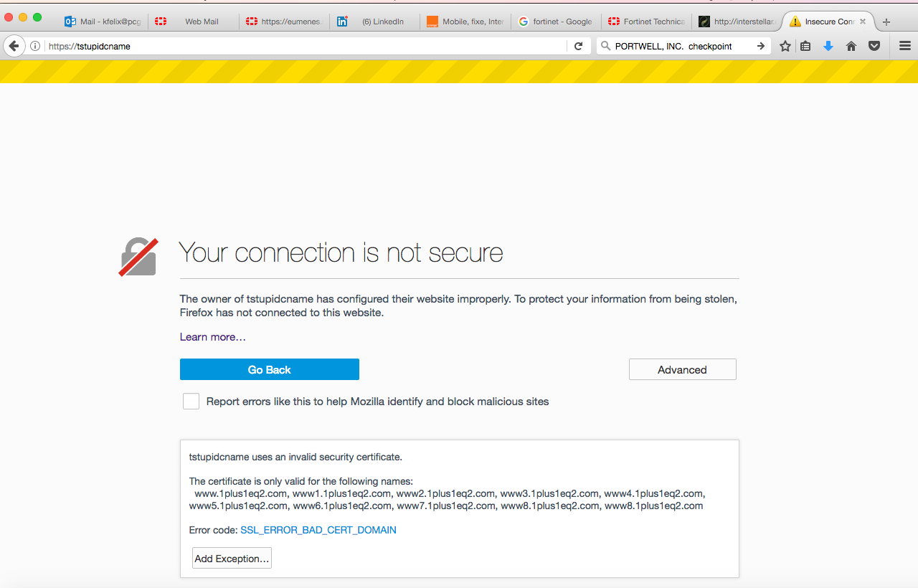Viewport: 918px width, 588px height.
Task: Bookmark this page with the star icon
Action: (x=785, y=45)
